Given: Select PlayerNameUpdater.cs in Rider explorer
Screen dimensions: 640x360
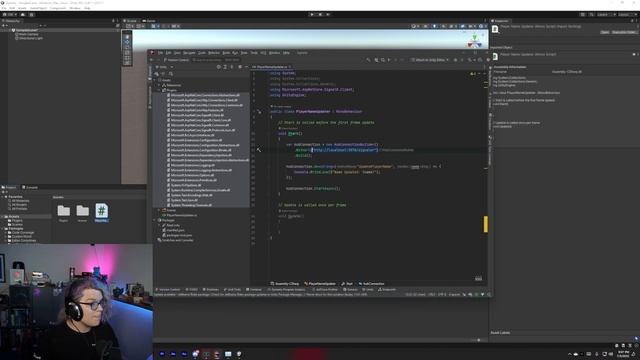Looking at the screenshot, I should (181, 215).
